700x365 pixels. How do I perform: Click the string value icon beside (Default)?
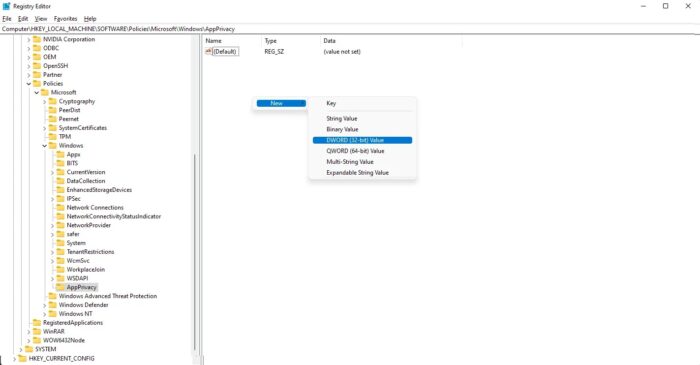click(x=208, y=51)
